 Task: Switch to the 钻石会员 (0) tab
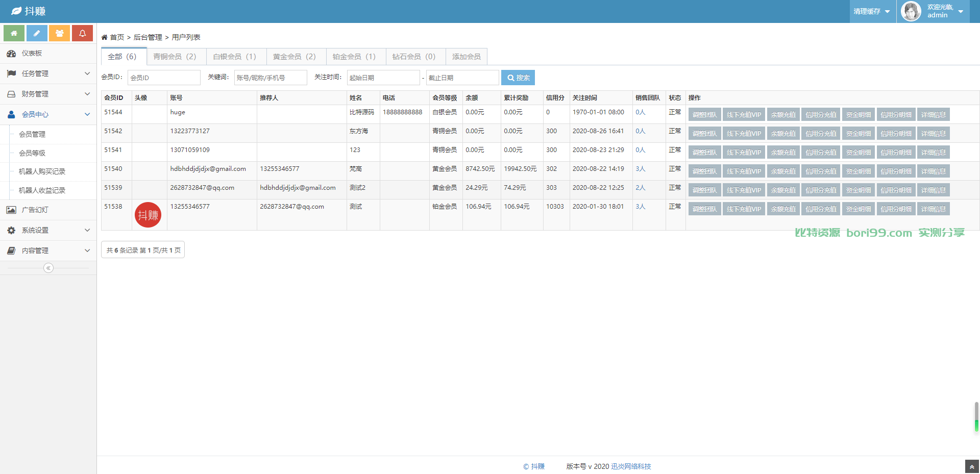pos(415,57)
